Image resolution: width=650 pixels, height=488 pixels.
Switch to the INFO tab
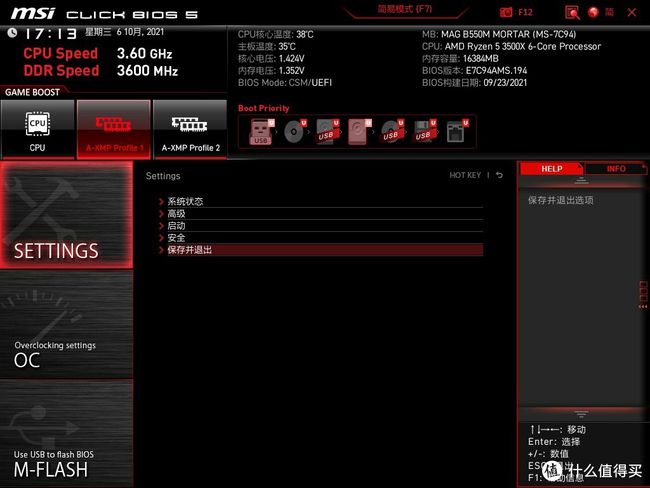point(616,169)
